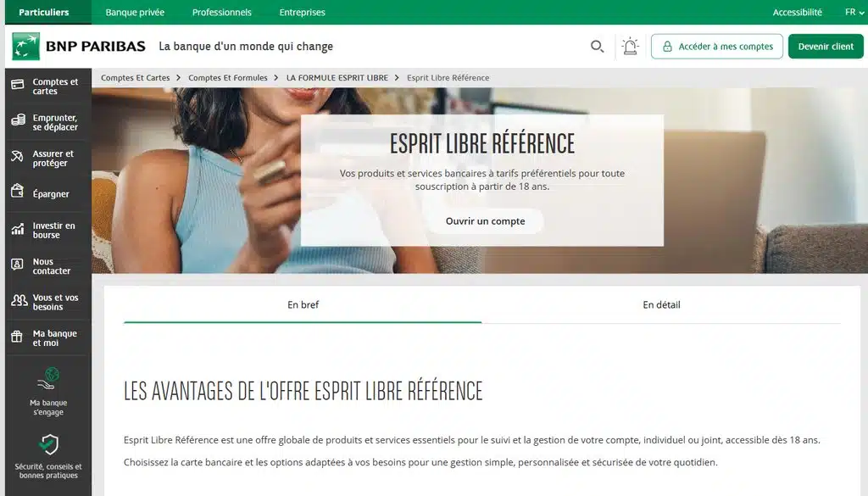Click the padlock icon in Accéder à mes comptes

tap(667, 47)
